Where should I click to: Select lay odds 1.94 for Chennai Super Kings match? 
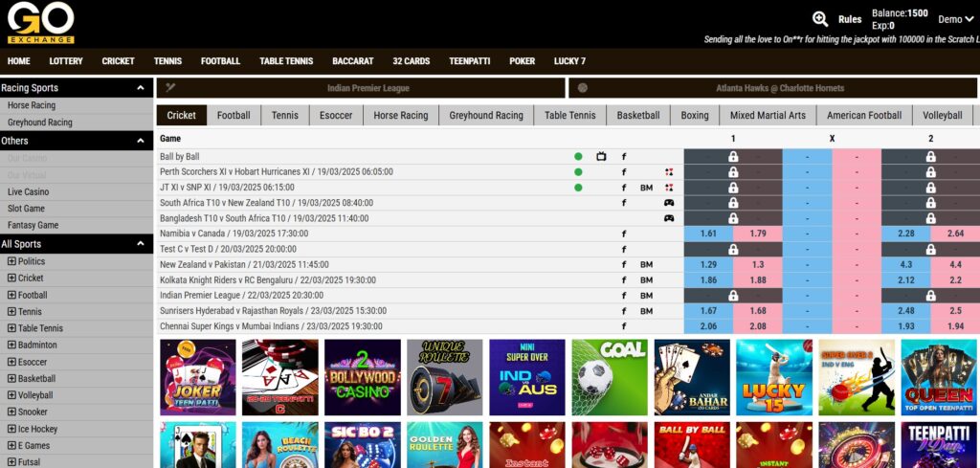(x=955, y=326)
